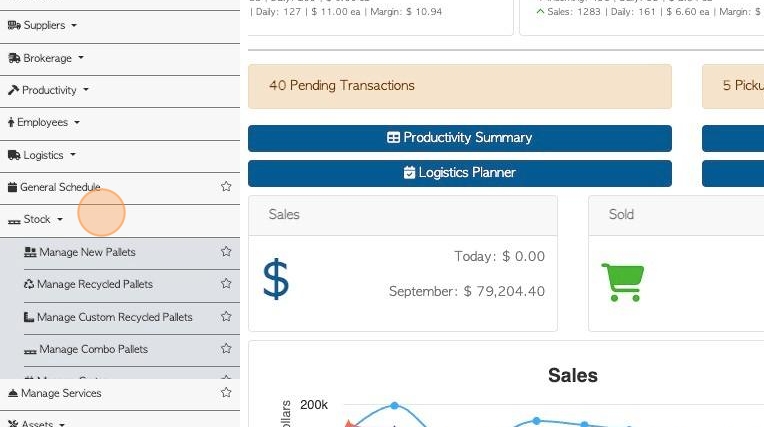This screenshot has width=764, height=427.
Task: Collapse the Stock submenu
Action: click(36, 219)
